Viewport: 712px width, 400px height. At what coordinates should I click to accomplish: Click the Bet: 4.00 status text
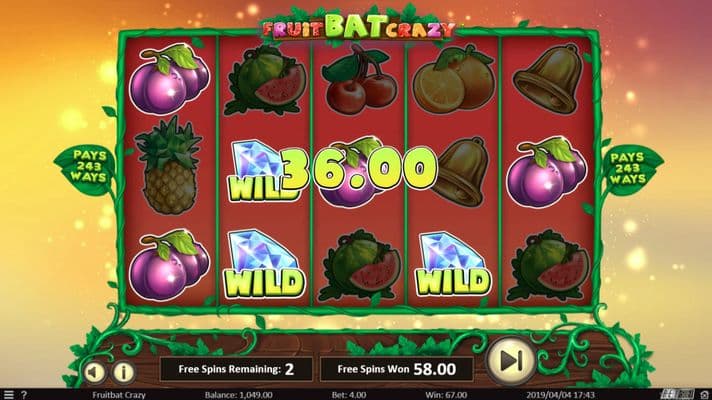tap(349, 395)
